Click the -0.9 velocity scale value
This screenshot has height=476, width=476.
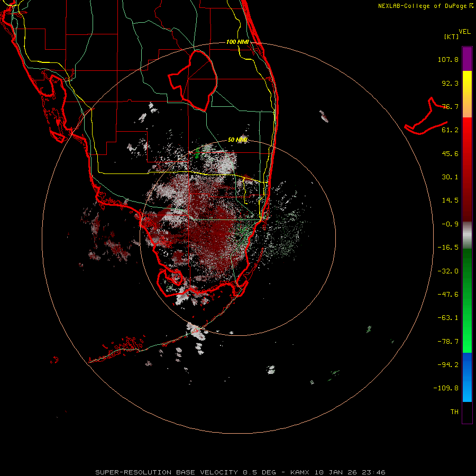coord(450,224)
